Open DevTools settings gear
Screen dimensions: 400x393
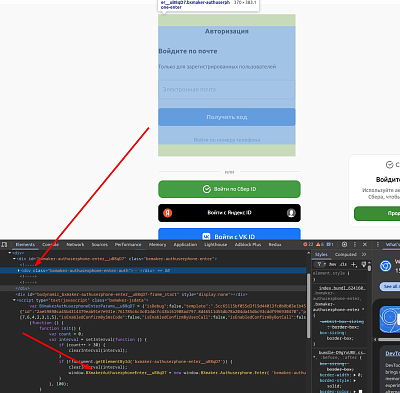[x=345, y=244]
